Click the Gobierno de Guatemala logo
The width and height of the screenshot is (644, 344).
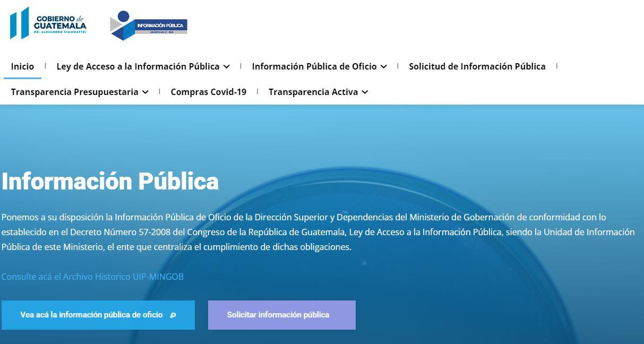coord(48,23)
